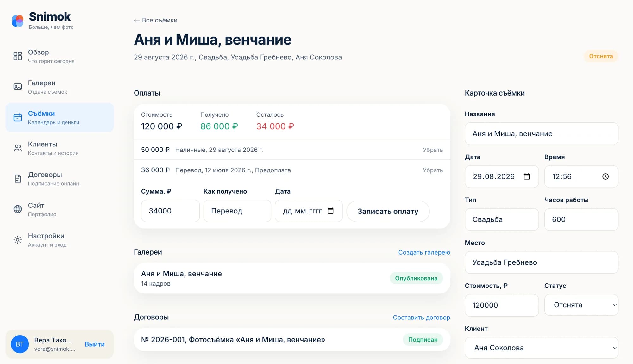Screen dimensions: 633x364
Task: Click the Обзор grid icon in the sidebar
Action: coord(18,56)
